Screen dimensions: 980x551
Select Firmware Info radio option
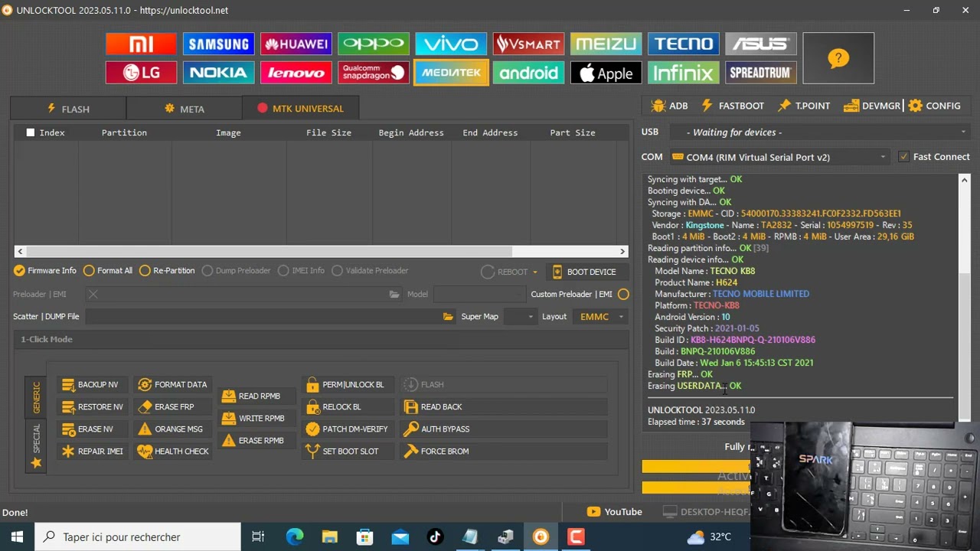pyautogui.click(x=45, y=271)
